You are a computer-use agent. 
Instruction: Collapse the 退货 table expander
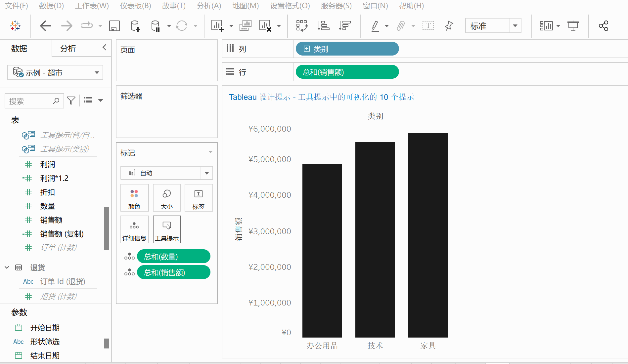tap(7, 267)
